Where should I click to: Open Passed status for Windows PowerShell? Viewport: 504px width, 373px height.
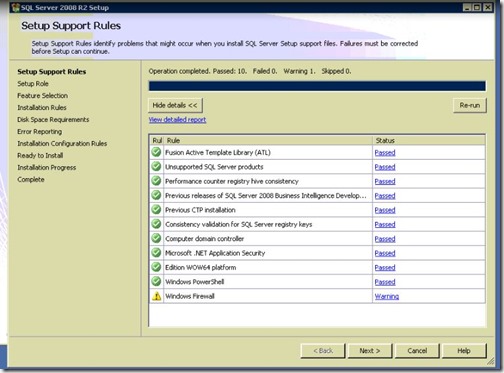385,282
